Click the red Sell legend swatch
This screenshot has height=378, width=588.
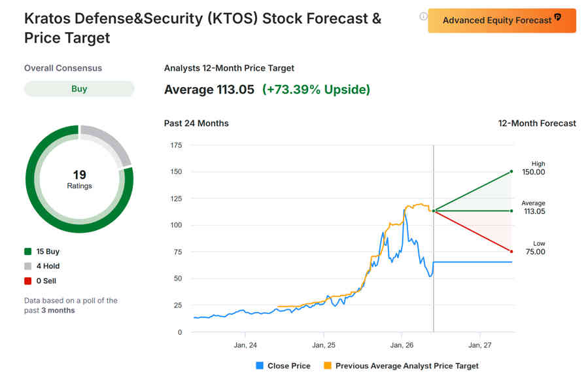[x=27, y=281]
